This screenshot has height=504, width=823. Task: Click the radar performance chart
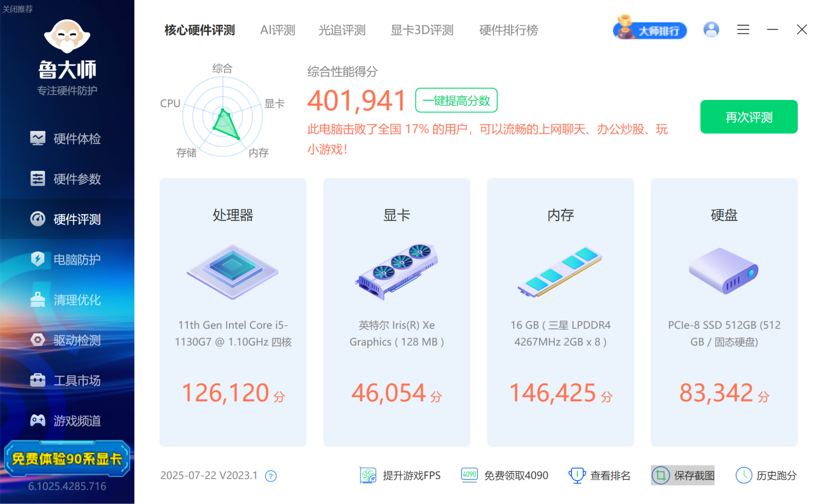tap(222, 117)
